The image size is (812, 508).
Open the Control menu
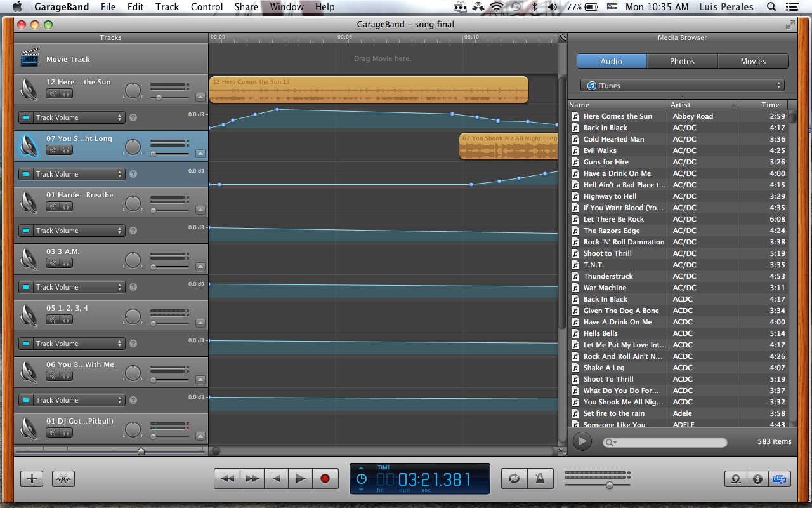[x=207, y=7]
